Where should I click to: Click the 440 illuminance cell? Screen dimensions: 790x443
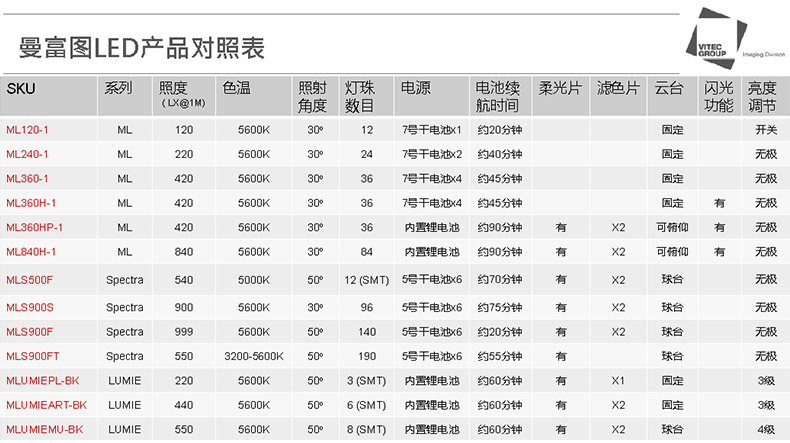coord(184,405)
